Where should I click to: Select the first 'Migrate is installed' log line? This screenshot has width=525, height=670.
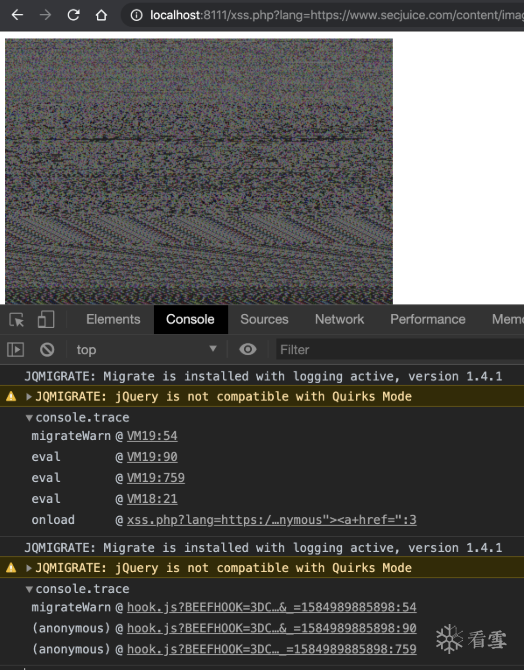pyautogui.click(x=263, y=376)
